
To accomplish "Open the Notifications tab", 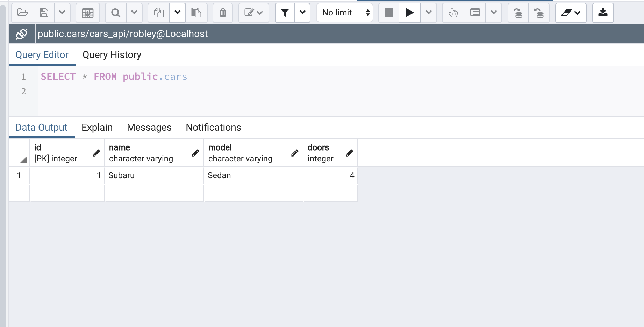I will pos(213,128).
